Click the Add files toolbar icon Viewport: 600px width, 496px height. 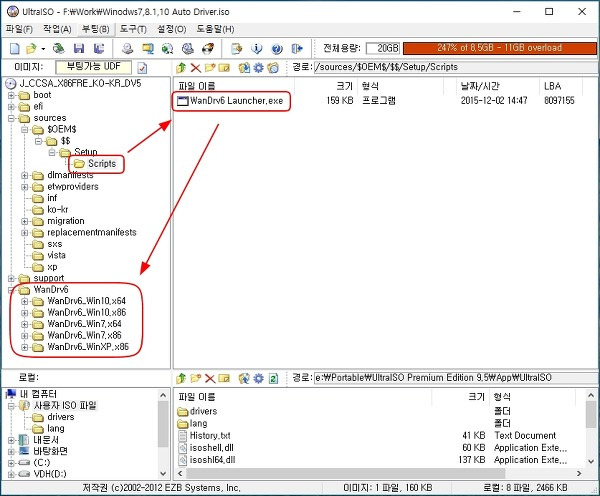[x=237, y=49]
